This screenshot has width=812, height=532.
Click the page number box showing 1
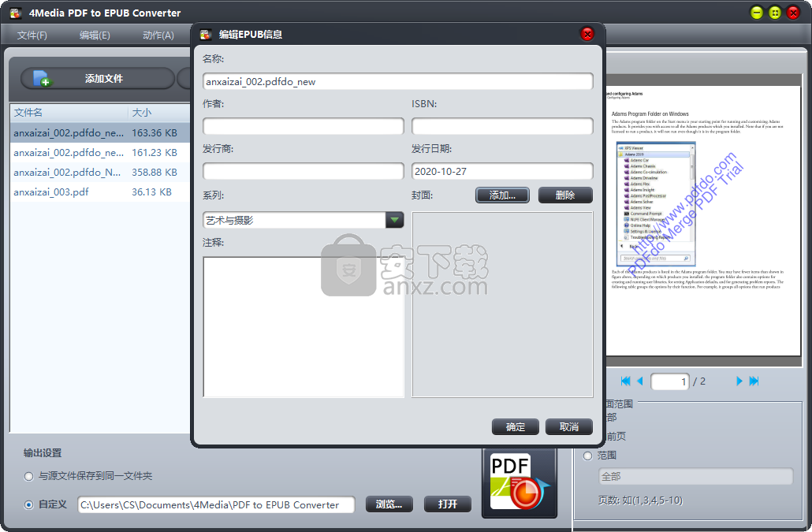670,381
